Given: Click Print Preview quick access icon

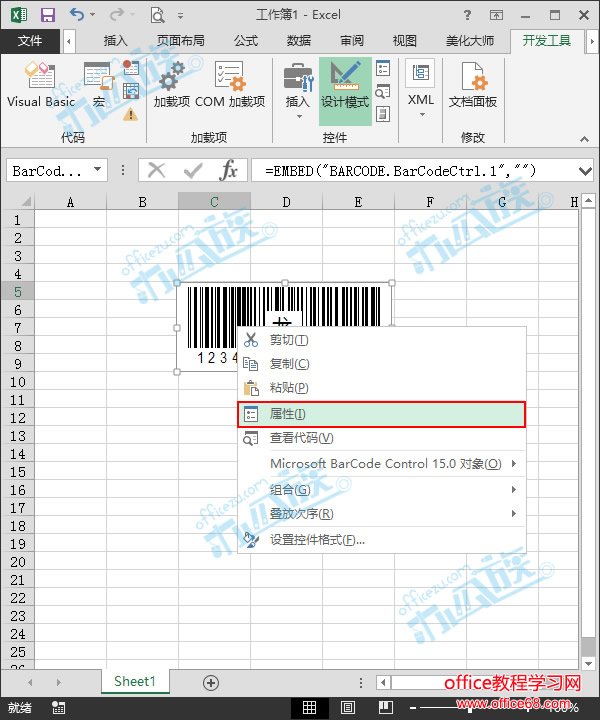Looking at the screenshot, I should click(x=157, y=15).
